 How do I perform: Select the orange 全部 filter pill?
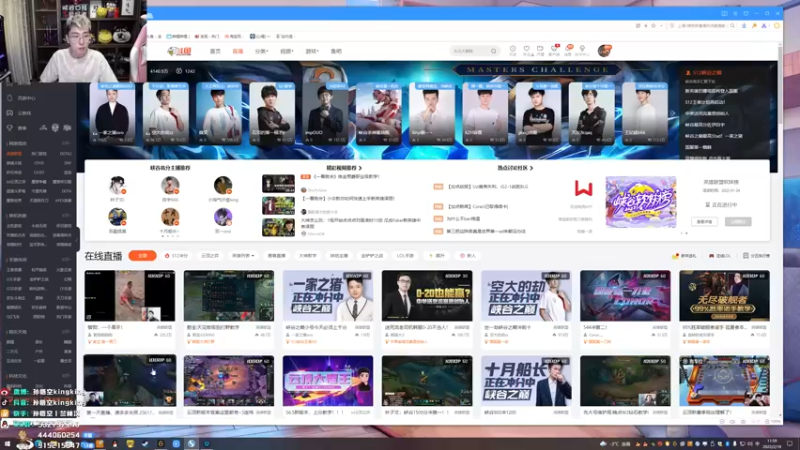point(142,256)
